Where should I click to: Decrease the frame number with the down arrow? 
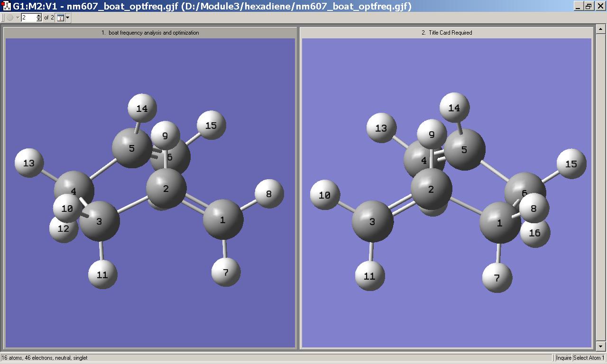pyautogui.click(x=39, y=19)
